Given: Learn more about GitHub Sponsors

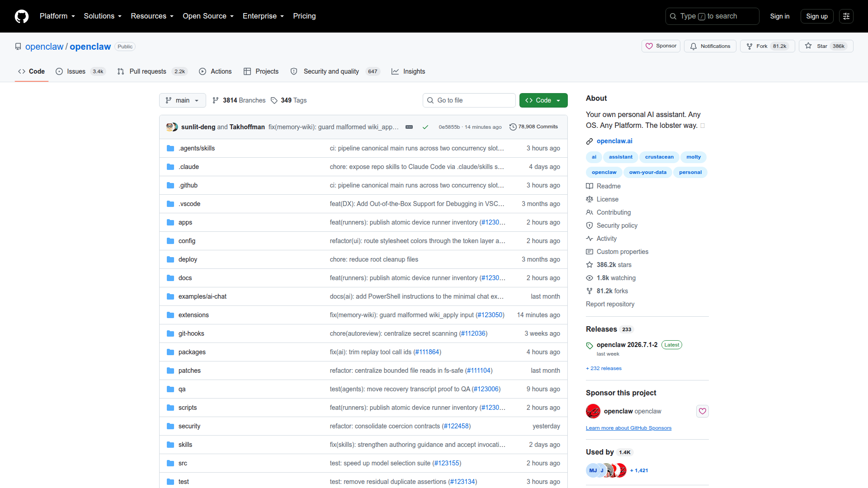Looking at the screenshot, I should click(x=628, y=428).
